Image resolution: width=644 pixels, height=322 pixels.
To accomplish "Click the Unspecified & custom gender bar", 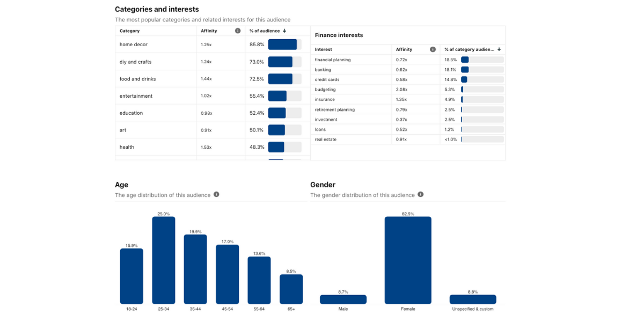I will (473, 299).
